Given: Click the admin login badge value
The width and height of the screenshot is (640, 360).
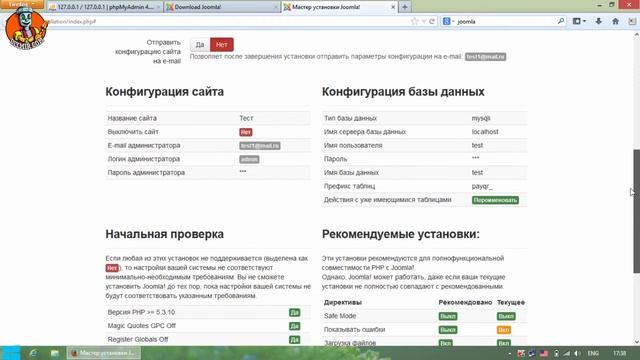Looking at the screenshot, I should click(249, 159).
